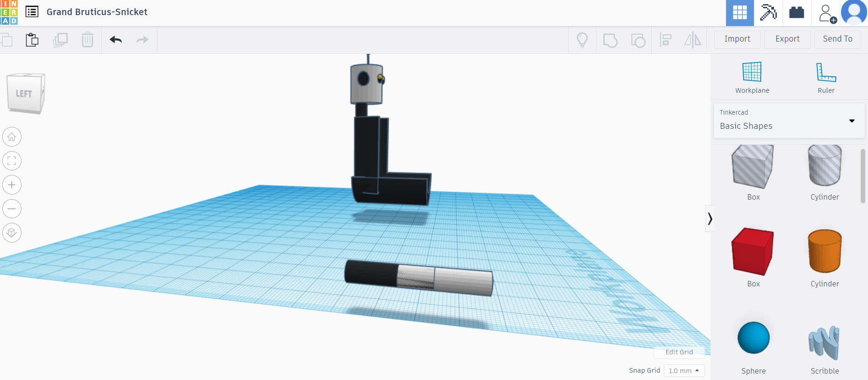The image size is (868, 380).
Task: Click the Duplicate icon
Action: (60, 40)
